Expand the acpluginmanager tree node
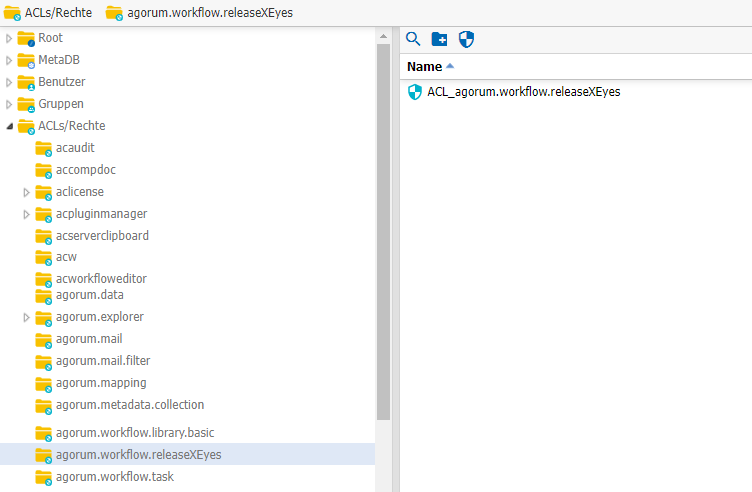The height and width of the screenshot is (492, 752). (x=26, y=215)
